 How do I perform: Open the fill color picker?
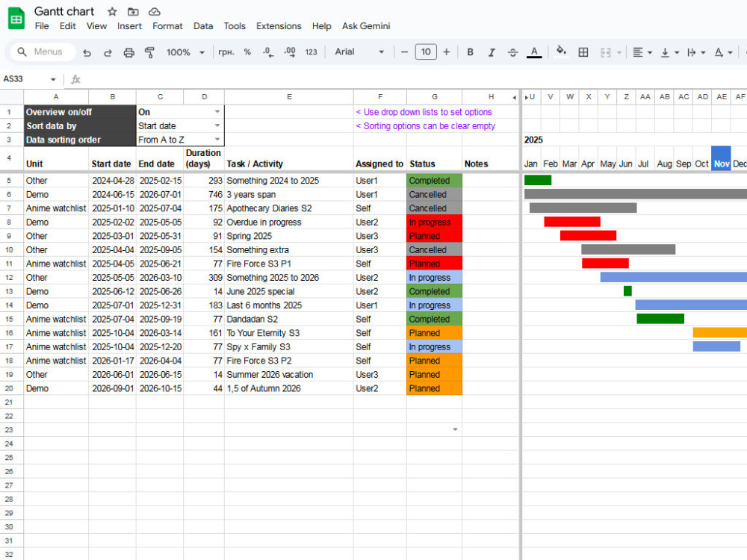click(x=561, y=51)
